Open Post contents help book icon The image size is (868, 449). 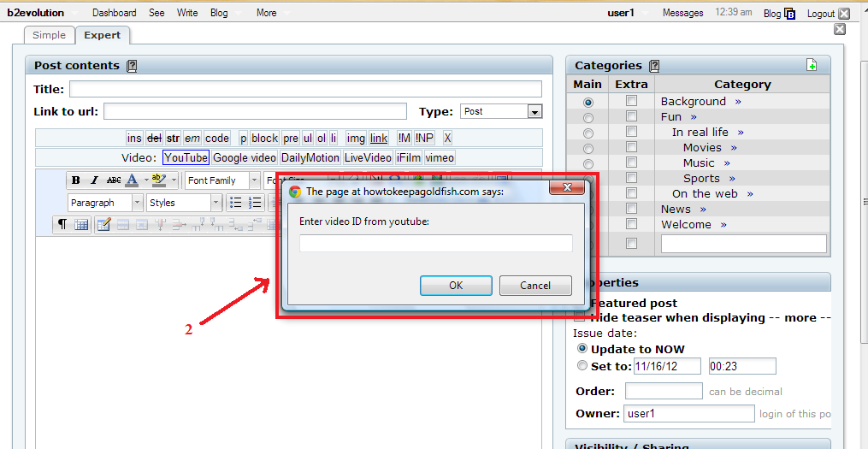(x=132, y=66)
